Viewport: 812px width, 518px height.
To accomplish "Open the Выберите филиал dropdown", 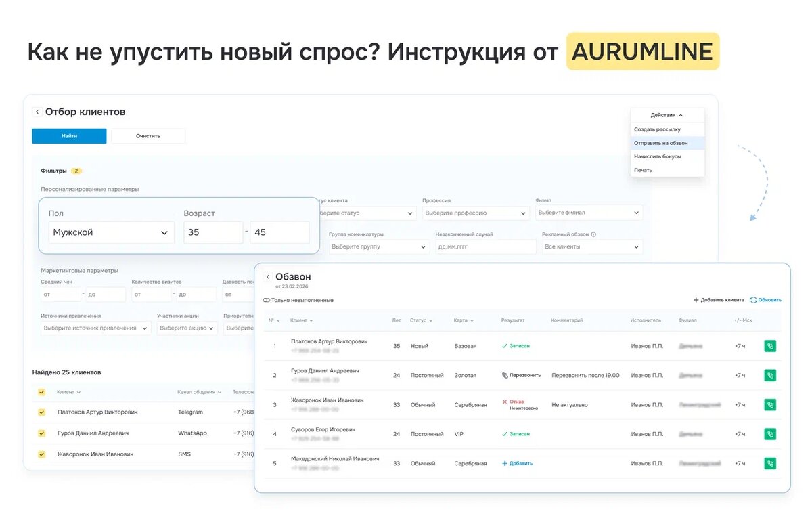I will 589,213.
